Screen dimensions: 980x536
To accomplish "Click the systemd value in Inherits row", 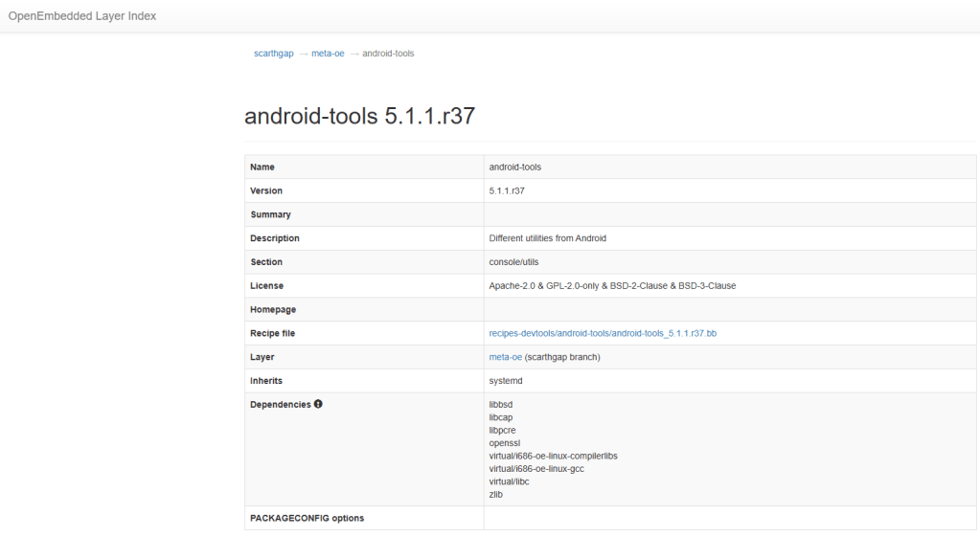I will pyautogui.click(x=505, y=381).
